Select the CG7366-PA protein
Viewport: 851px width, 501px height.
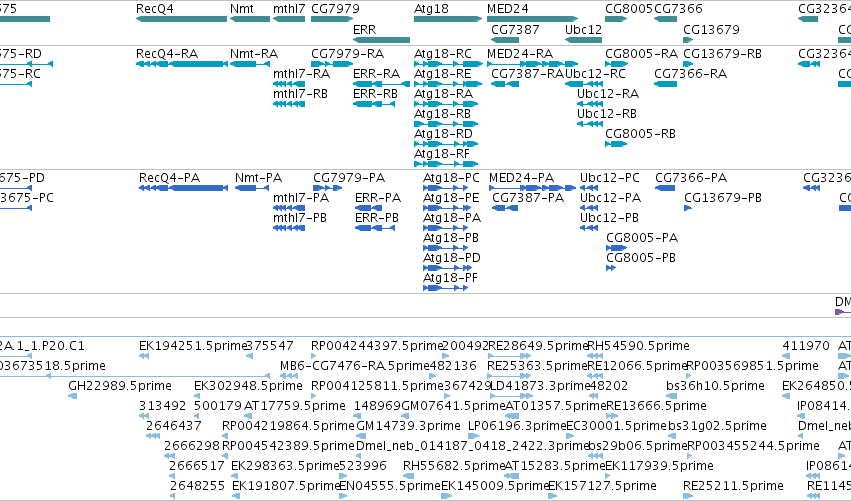point(665,188)
